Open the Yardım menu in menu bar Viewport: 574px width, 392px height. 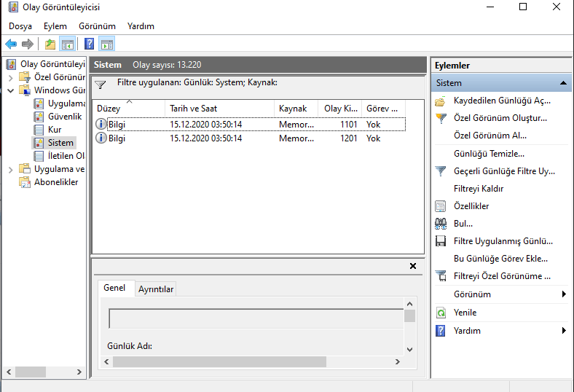[x=141, y=26]
